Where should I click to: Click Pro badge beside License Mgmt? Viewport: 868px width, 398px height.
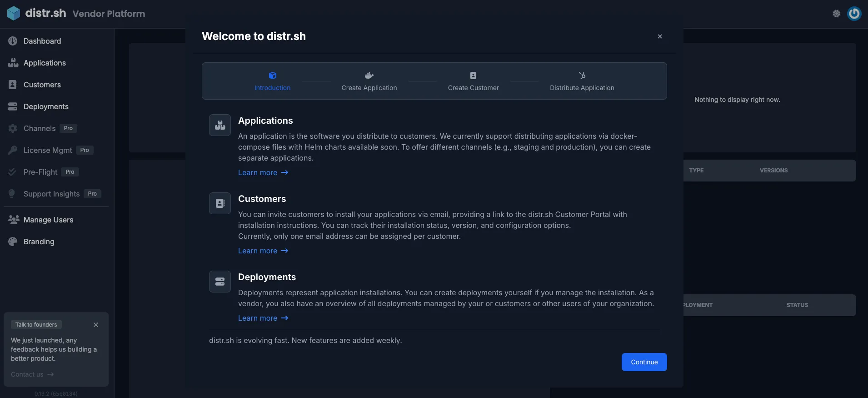click(x=85, y=150)
